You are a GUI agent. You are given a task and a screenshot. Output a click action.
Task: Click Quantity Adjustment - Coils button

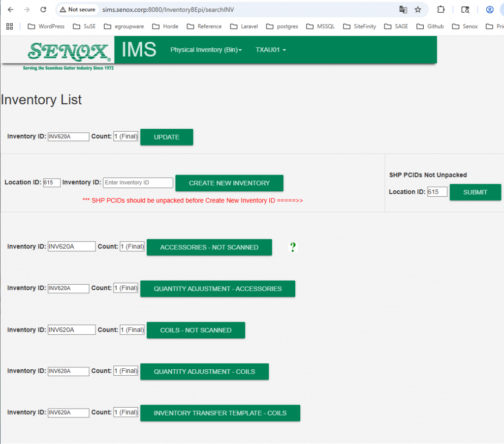[x=204, y=372]
